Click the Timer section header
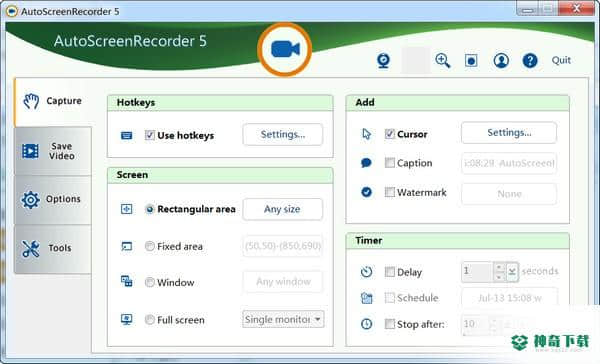The width and height of the screenshot is (600, 364). [x=457, y=241]
